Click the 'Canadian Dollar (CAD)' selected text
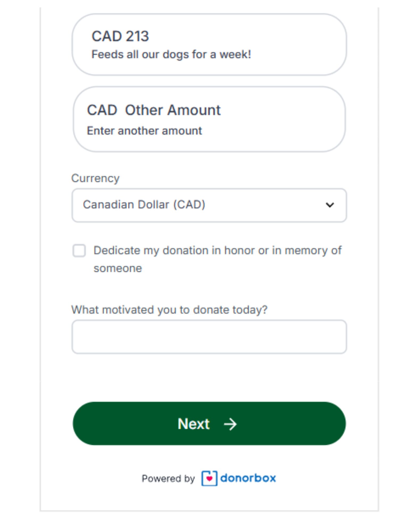Screen dimensions: 411x532 click(x=144, y=205)
